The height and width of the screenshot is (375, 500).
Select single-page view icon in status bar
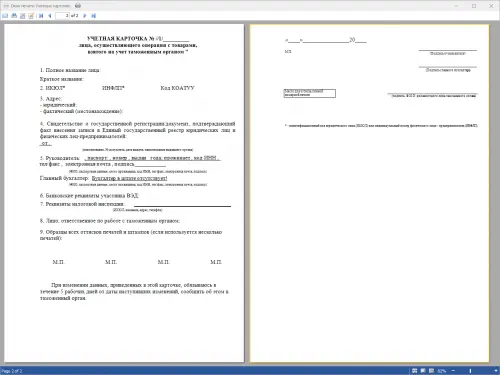pyautogui.click(x=423, y=371)
